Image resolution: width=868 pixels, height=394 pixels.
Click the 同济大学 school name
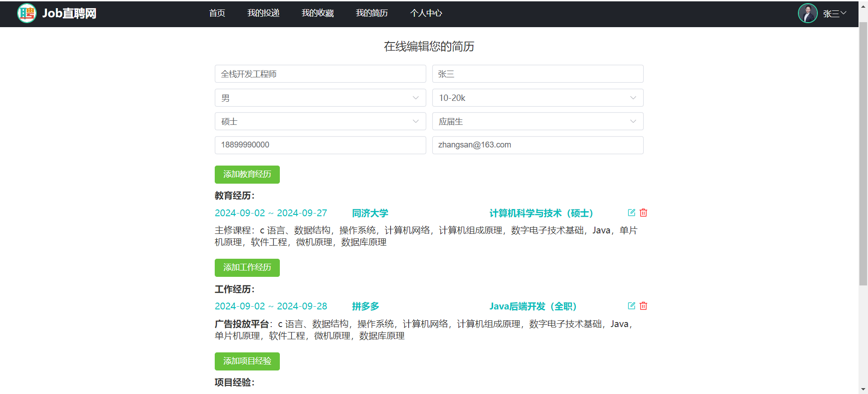coord(370,213)
